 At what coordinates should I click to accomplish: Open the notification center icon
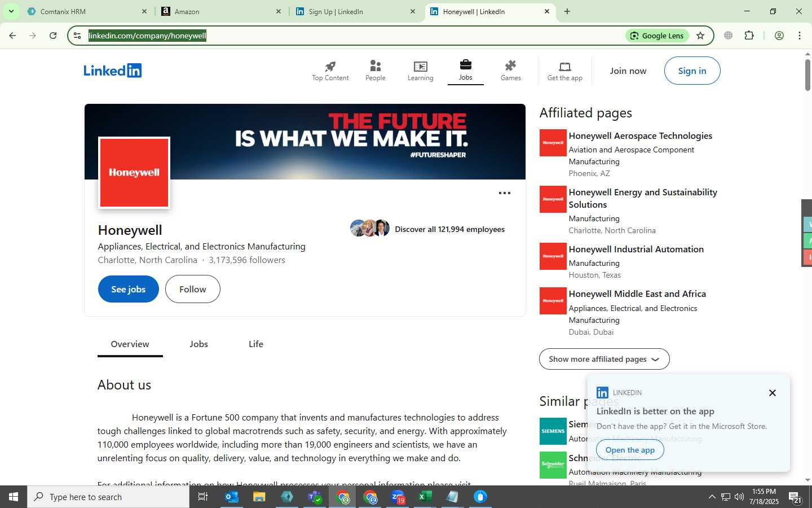[x=795, y=497]
